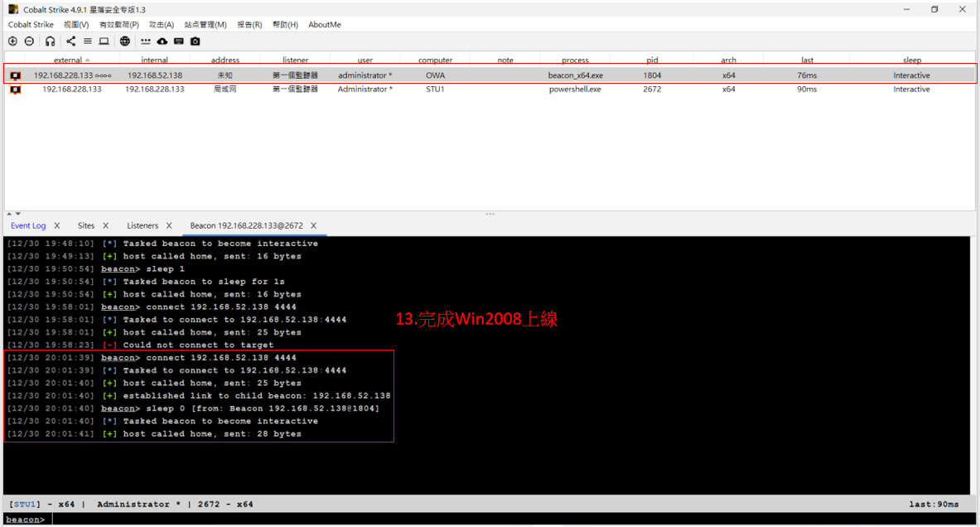Sort by the address column header

pyautogui.click(x=225, y=60)
